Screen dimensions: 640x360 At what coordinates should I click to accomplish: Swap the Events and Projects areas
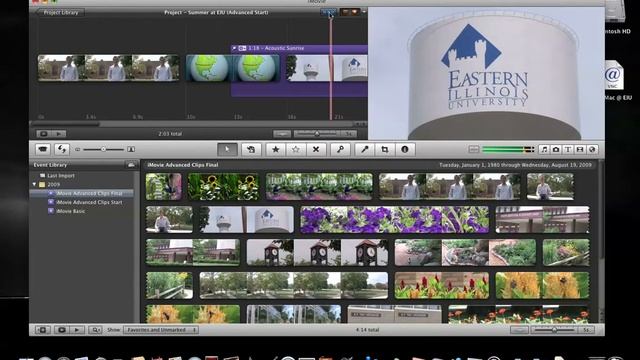click(62, 149)
